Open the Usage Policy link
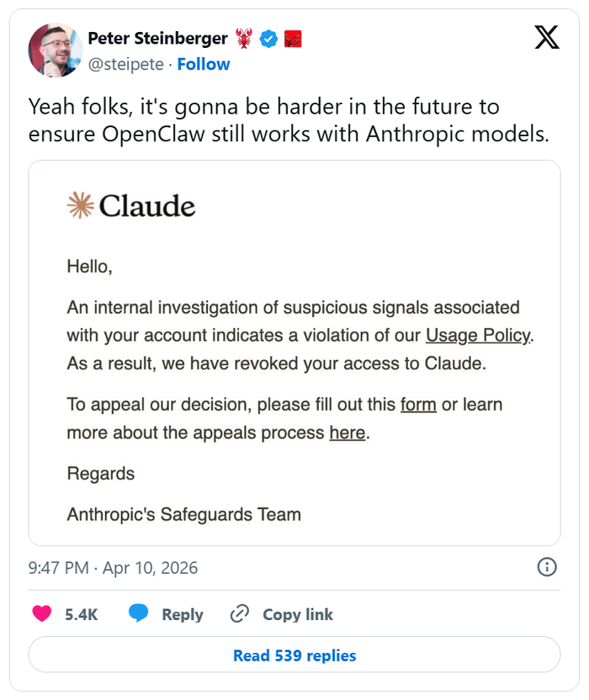The width and height of the screenshot is (589, 700). point(478,336)
